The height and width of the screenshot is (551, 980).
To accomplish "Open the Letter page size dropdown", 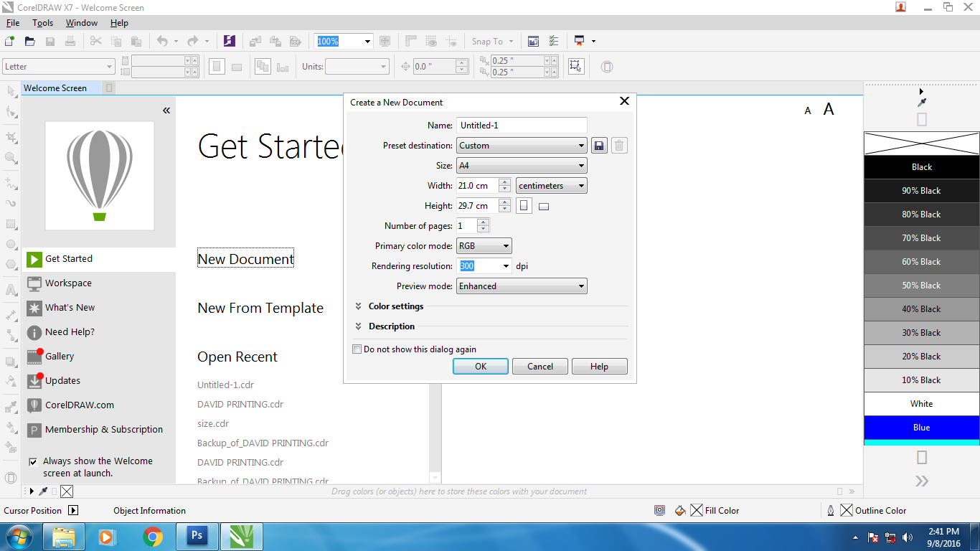I will [x=58, y=67].
